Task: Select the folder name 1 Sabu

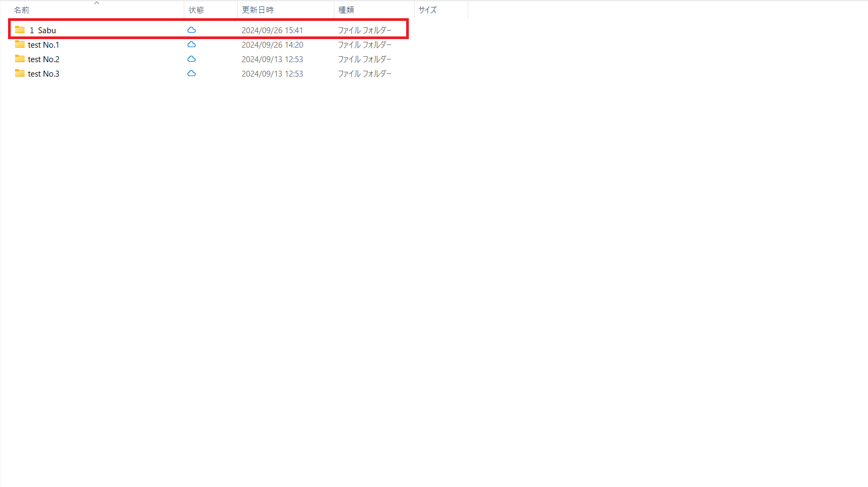Action: 42,30
